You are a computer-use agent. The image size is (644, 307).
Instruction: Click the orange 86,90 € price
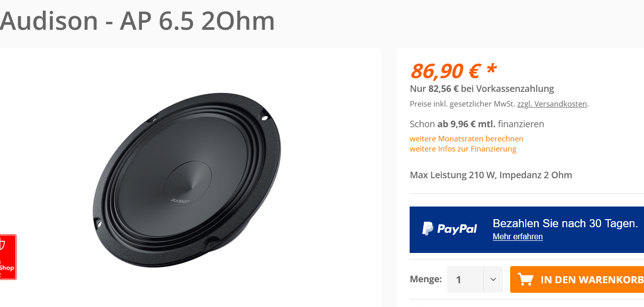[444, 71]
